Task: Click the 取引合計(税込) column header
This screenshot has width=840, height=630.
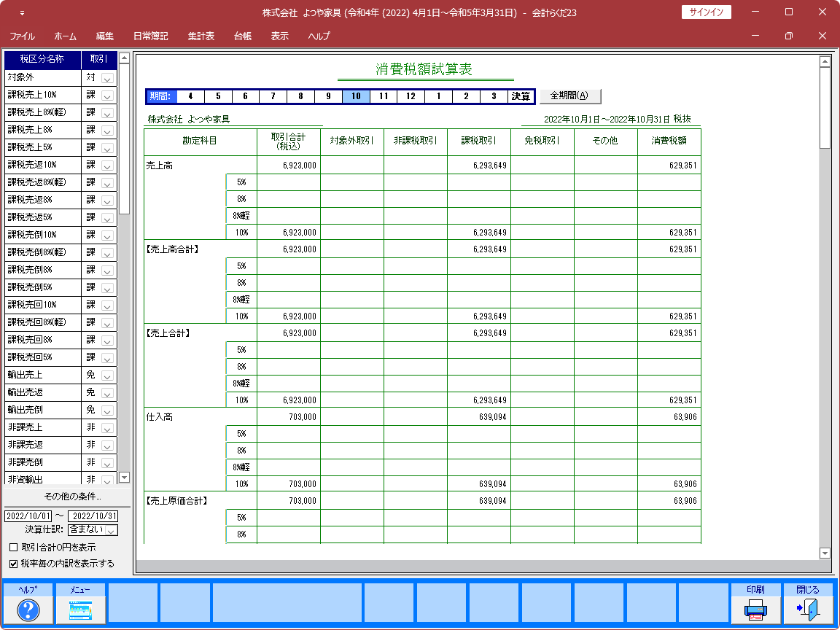Action: point(289,142)
